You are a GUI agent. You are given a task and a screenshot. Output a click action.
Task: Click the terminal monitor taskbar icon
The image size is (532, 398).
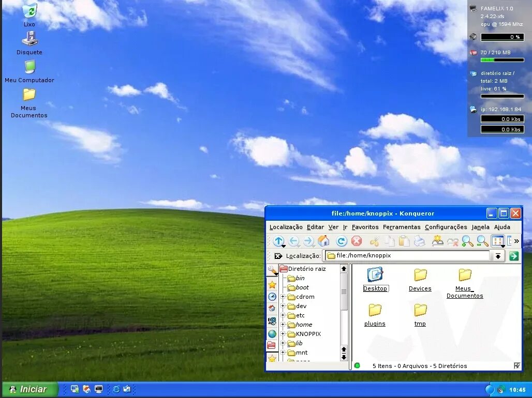(x=99, y=389)
